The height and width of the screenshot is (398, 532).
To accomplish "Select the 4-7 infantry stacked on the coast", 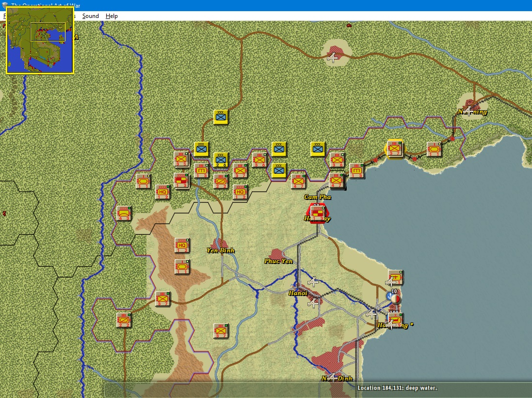I will click(337, 181).
